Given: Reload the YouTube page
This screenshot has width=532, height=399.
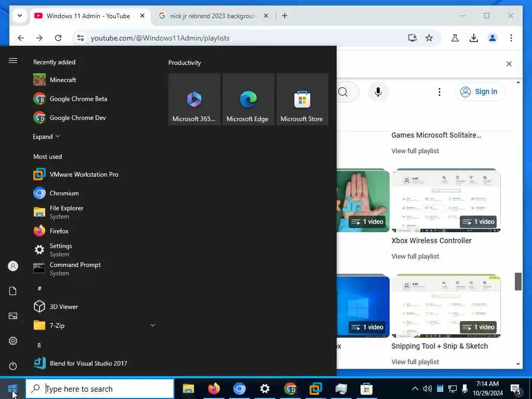Looking at the screenshot, I should (x=58, y=38).
